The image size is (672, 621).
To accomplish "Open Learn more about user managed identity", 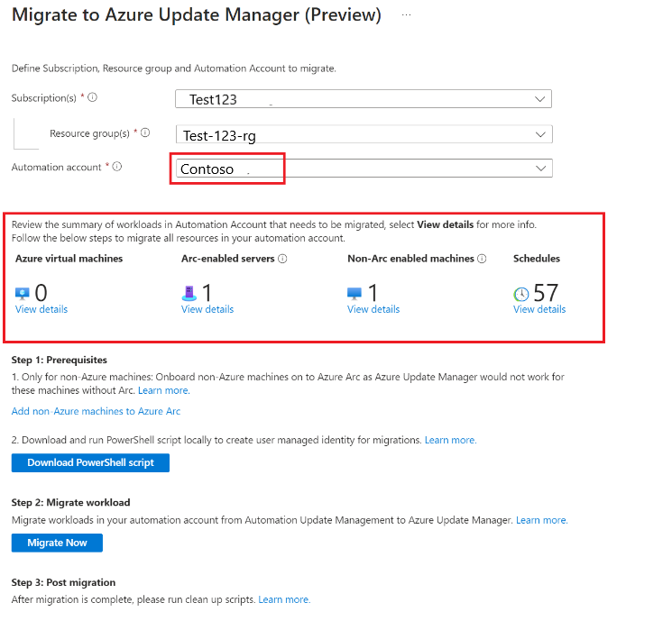I will pyautogui.click(x=450, y=440).
